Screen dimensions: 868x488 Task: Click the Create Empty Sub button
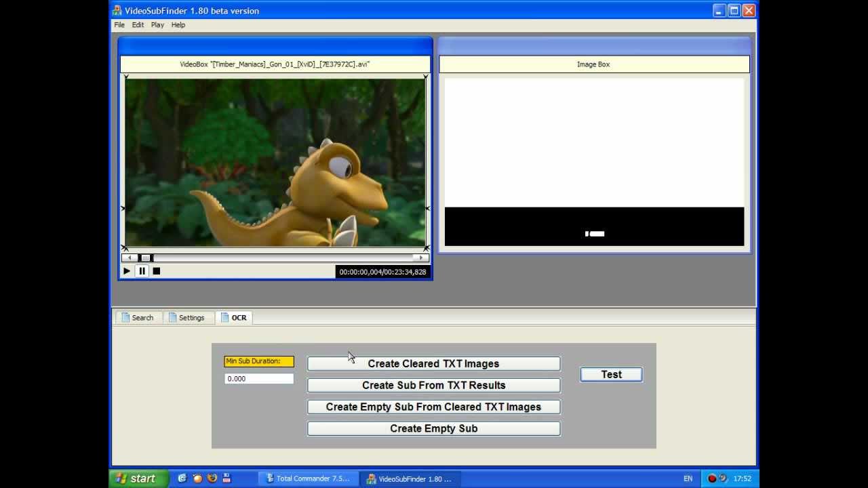[x=434, y=429]
